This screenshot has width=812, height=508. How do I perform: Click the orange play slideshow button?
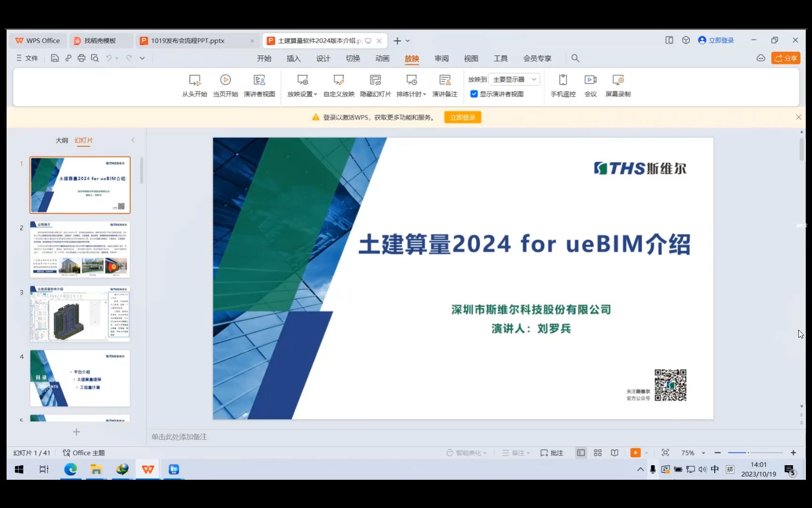pyautogui.click(x=635, y=452)
